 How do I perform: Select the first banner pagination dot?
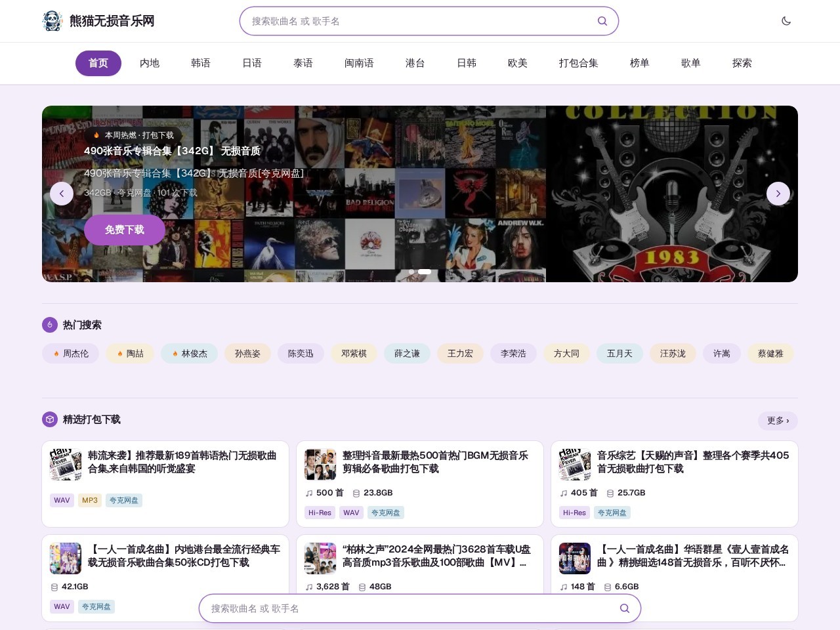coord(411,271)
